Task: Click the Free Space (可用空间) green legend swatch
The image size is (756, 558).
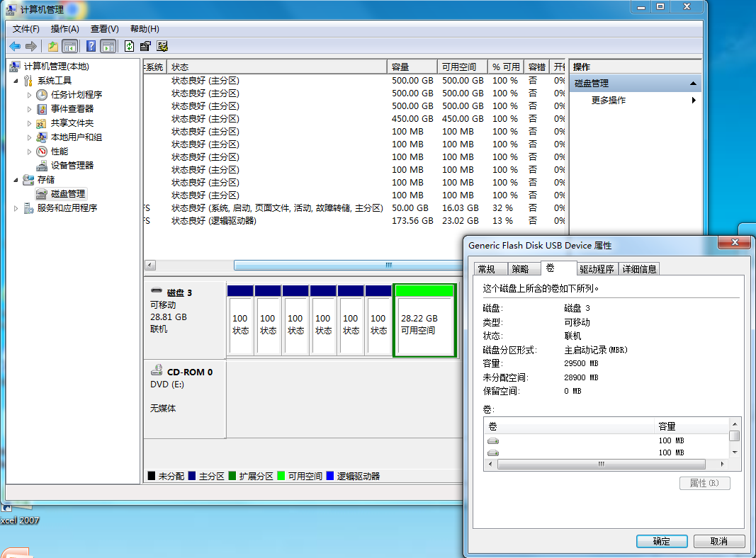Action: [281, 476]
